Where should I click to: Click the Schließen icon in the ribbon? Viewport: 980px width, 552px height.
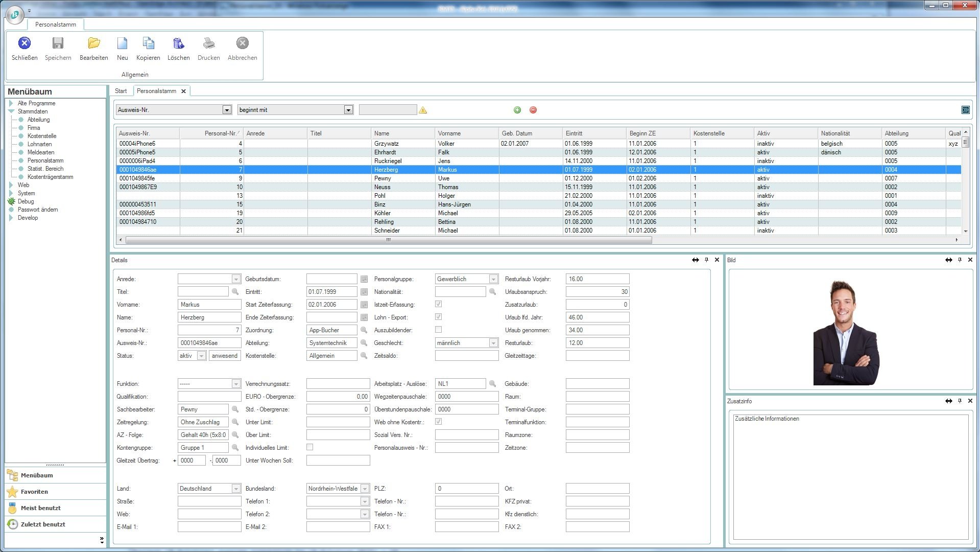(24, 43)
